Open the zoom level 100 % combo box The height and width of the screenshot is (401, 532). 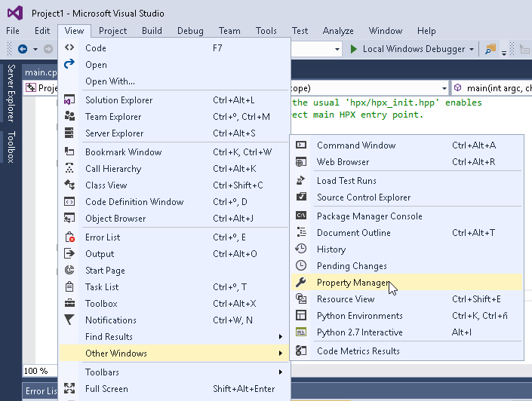(40, 371)
